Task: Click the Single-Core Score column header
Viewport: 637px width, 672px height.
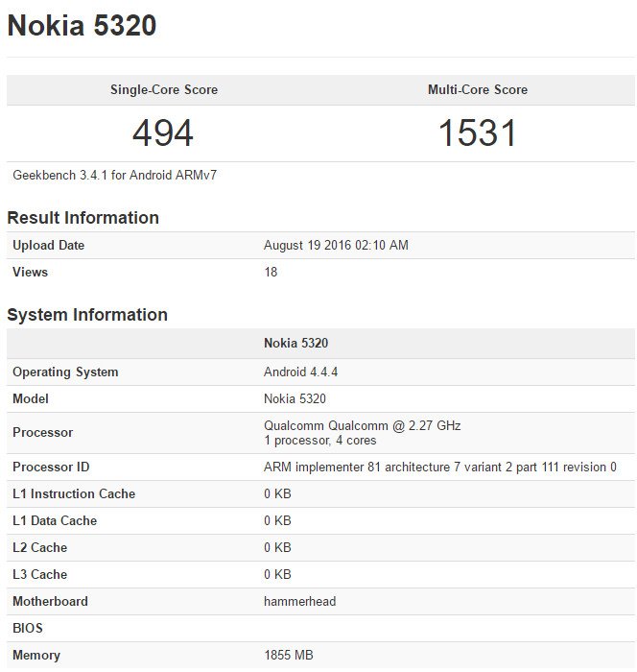Action: pyautogui.click(x=163, y=90)
